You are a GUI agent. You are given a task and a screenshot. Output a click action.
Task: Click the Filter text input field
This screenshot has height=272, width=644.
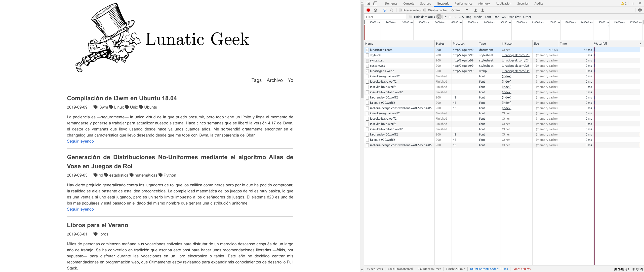[385, 17]
